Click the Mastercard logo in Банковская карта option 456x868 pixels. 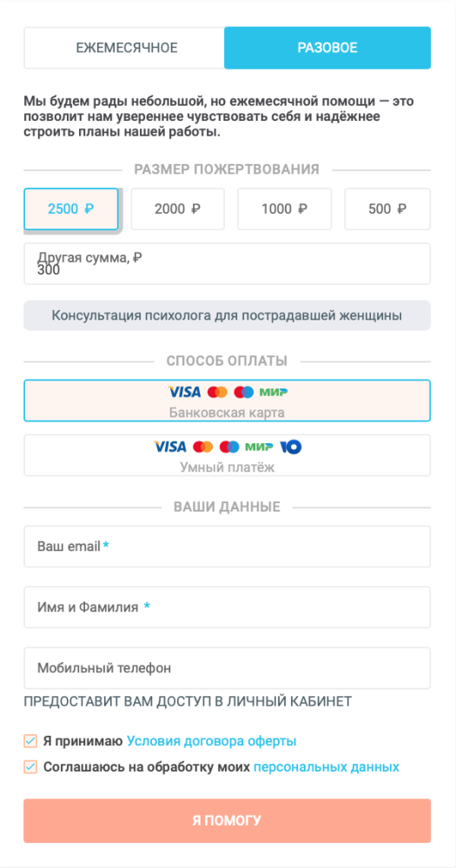[x=217, y=393]
